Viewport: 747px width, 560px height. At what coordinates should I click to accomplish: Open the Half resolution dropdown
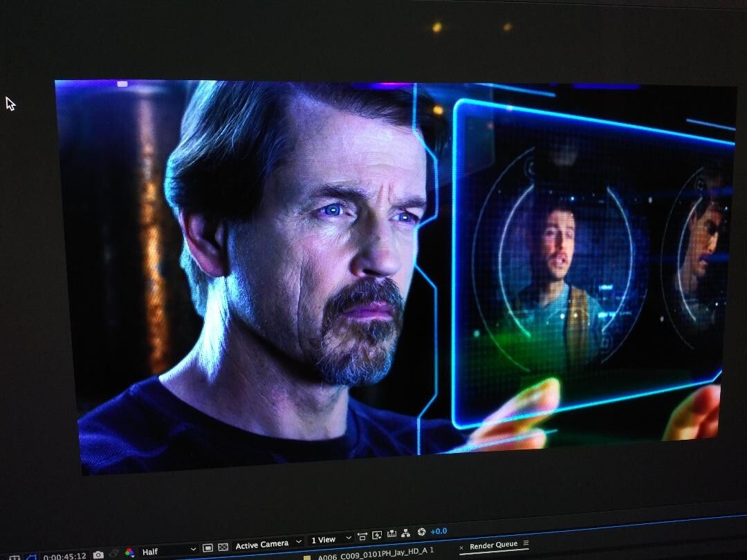[169, 550]
